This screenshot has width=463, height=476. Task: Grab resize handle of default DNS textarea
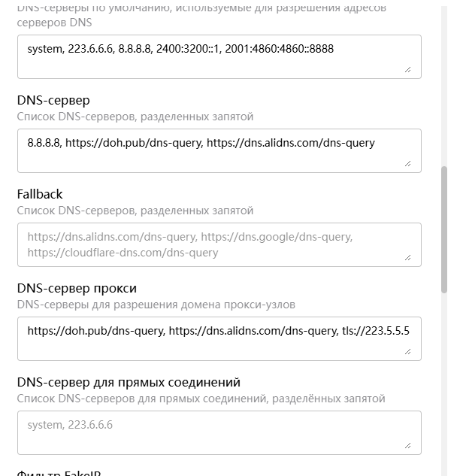pyautogui.click(x=408, y=70)
